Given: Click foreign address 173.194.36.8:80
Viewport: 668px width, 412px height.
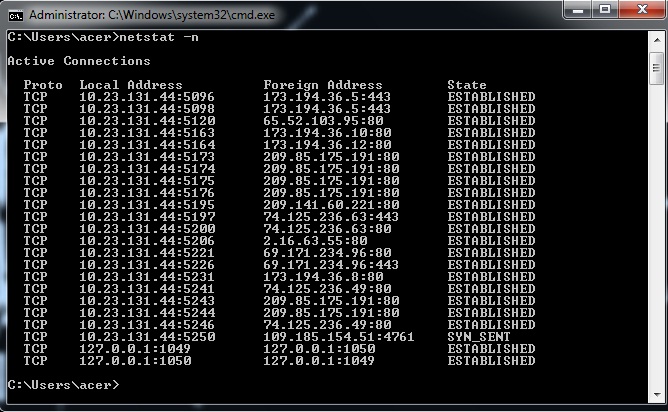Looking at the screenshot, I should click(x=323, y=277).
